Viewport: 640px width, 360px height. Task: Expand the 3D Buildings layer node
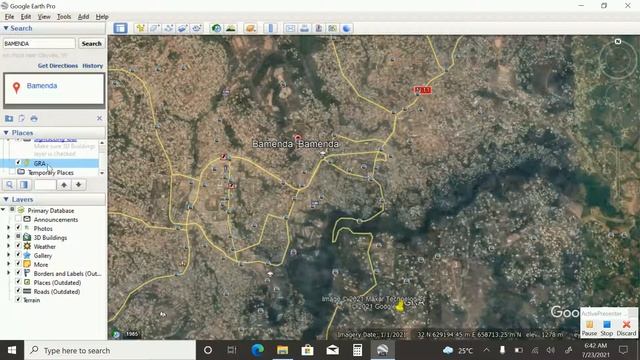(9, 237)
